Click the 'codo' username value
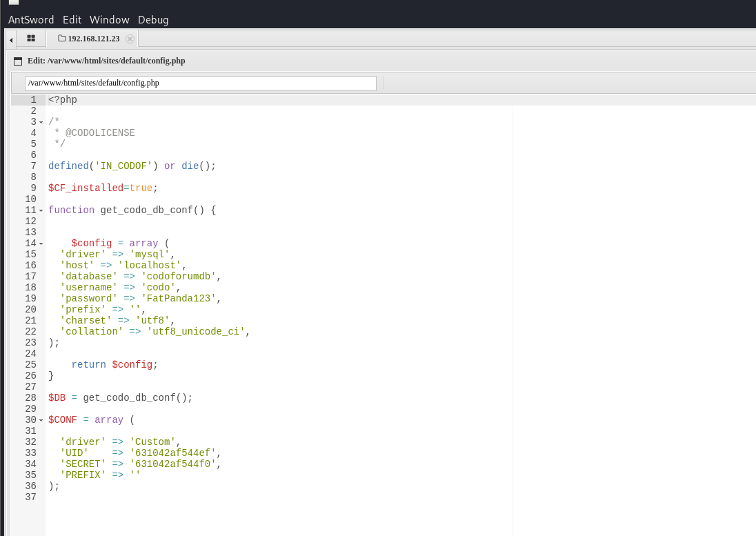 pos(158,287)
